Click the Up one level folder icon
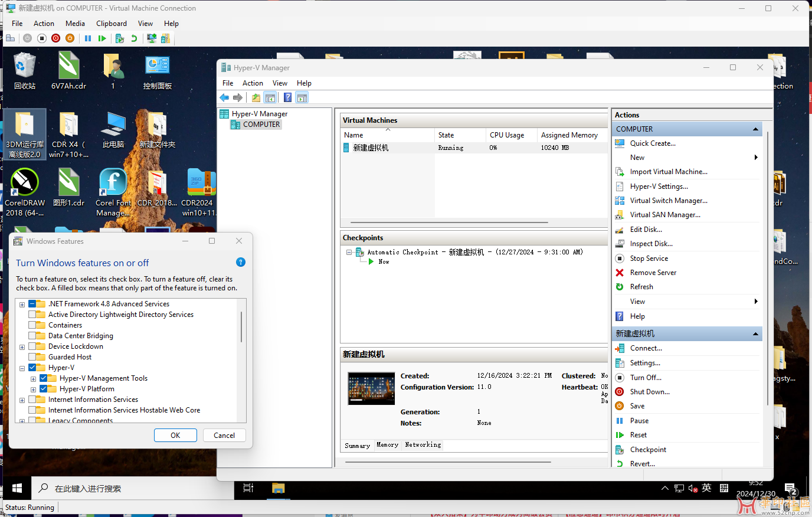The image size is (812, 517). click(x=256, y=97)
